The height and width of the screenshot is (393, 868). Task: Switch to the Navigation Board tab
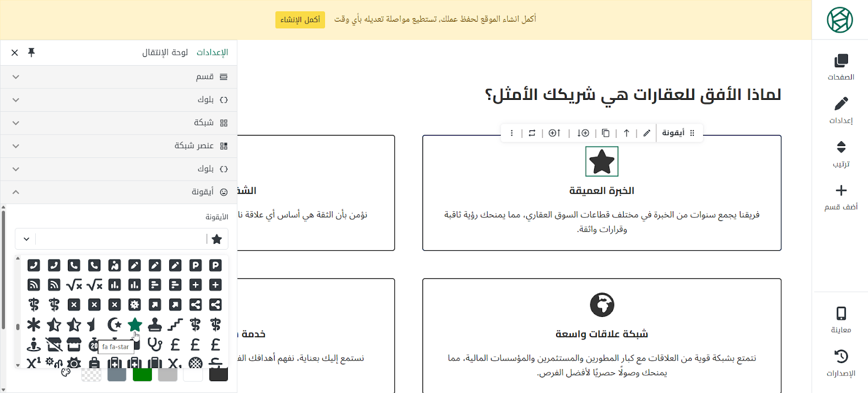pos(165,53)
